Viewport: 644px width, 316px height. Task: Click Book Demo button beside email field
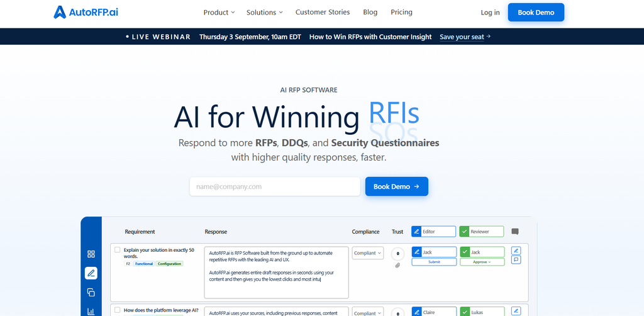coord(396,186)
